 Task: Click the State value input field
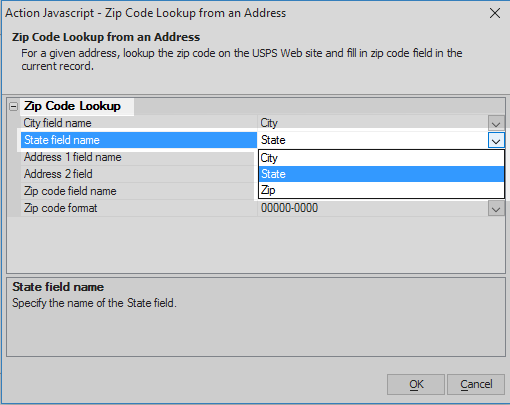(373, 140)
